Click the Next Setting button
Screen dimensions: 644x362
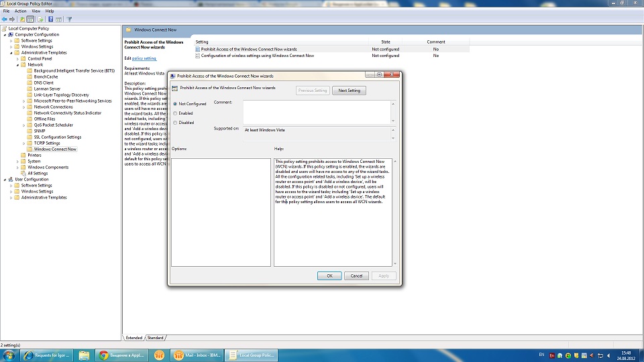(x=349, y=90)
